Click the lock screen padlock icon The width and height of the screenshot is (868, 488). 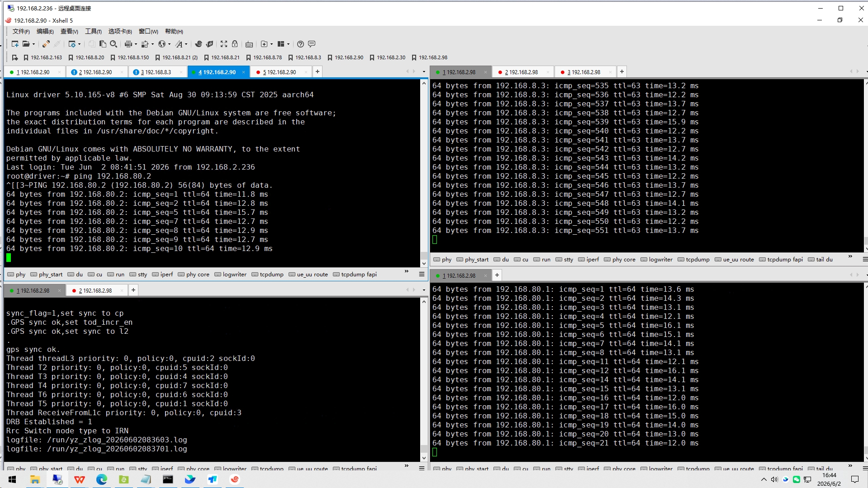pos(235,44)
